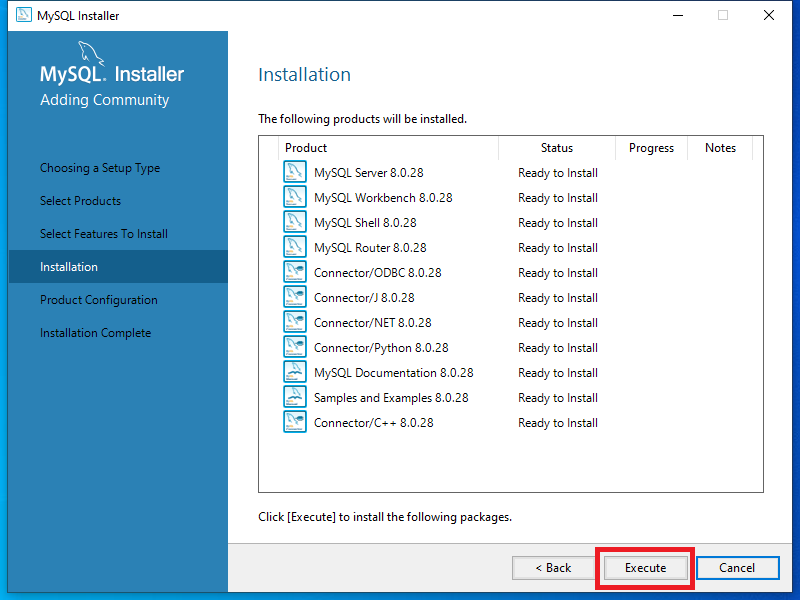The height and width of the screenshot is (600, 800).
Task: Select the Connector/Python 8.0.28 row text
Action: tap(382, 347)
